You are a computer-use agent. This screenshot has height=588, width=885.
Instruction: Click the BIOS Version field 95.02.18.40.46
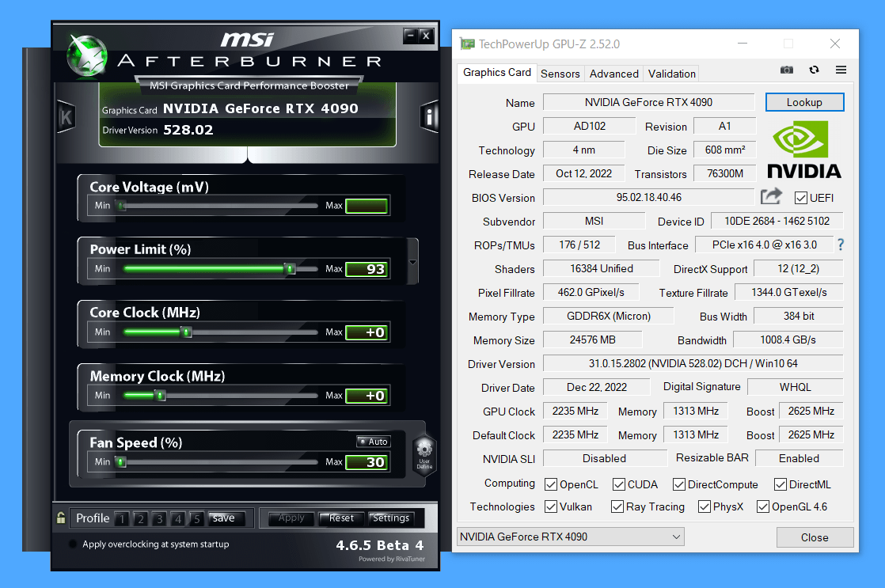point(648,198)
